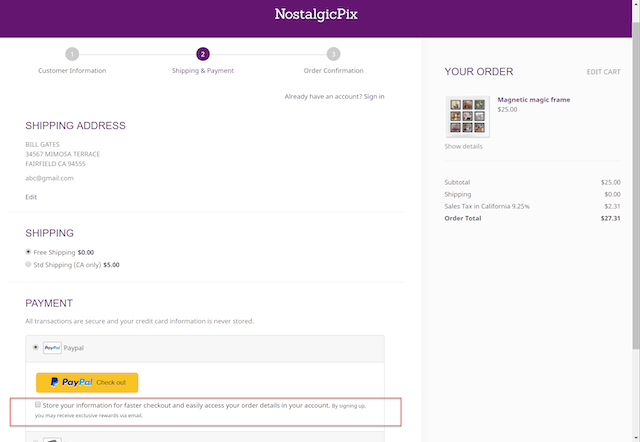Open the Shipping & Payment step label
The width and height of the screenshot is (640, 442).
[x=203, y=71]
